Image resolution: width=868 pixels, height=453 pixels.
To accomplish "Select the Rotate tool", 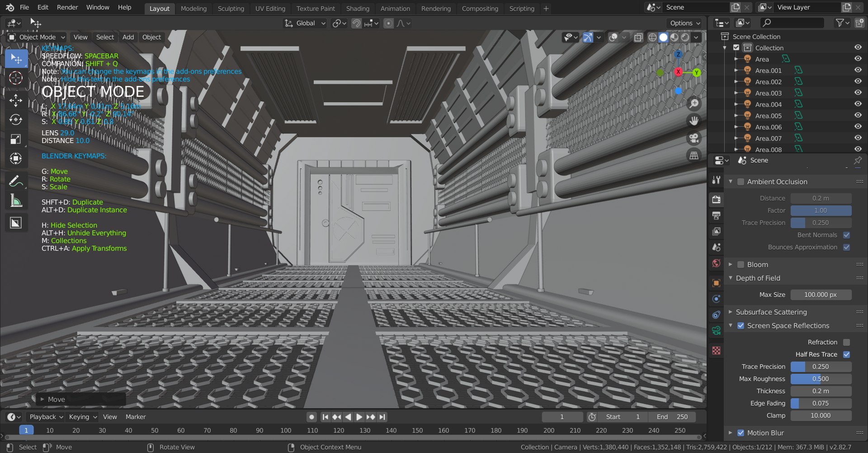I will [x=16, y=119].
